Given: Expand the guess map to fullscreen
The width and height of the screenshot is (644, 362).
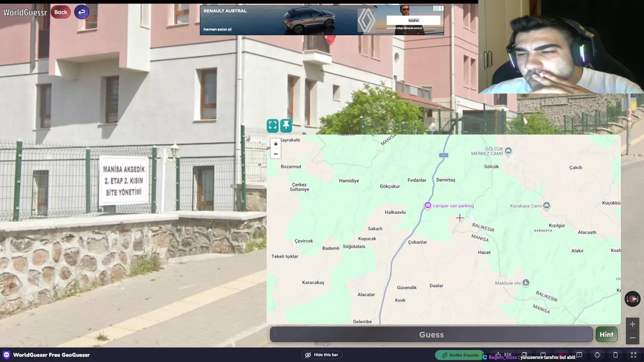Looking at the screenshot, I should (x=272, y=125).
